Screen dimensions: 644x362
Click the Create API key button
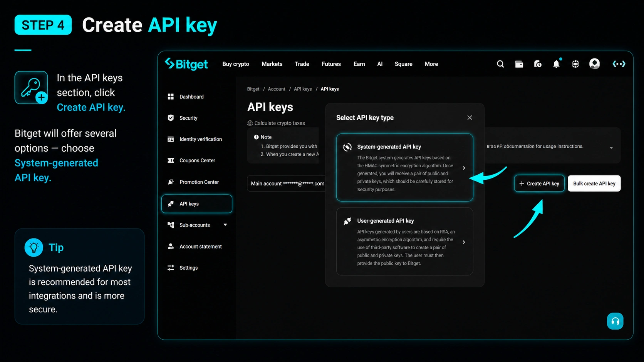[539, 184]
